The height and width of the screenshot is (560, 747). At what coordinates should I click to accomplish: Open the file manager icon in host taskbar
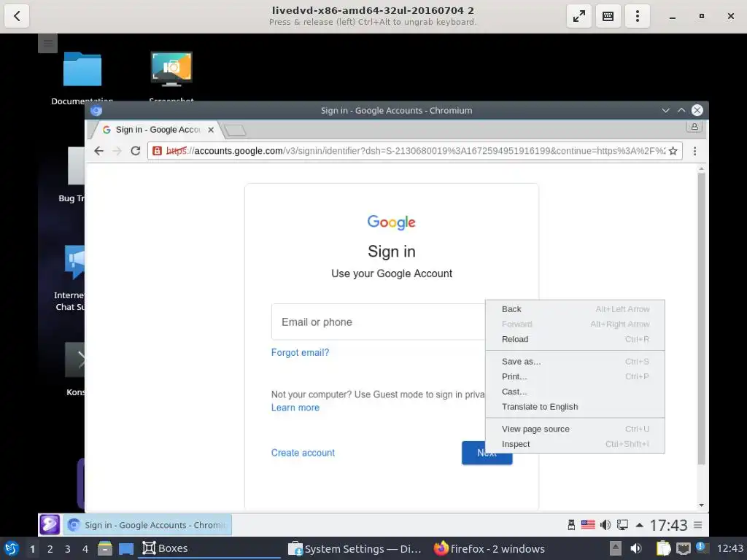tap(105, 548)
